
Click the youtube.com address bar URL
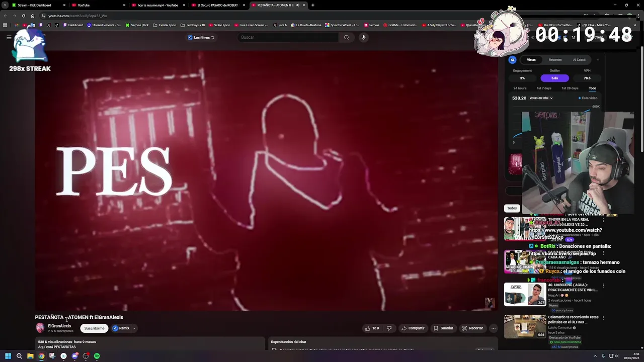click(x=77, y=16)
